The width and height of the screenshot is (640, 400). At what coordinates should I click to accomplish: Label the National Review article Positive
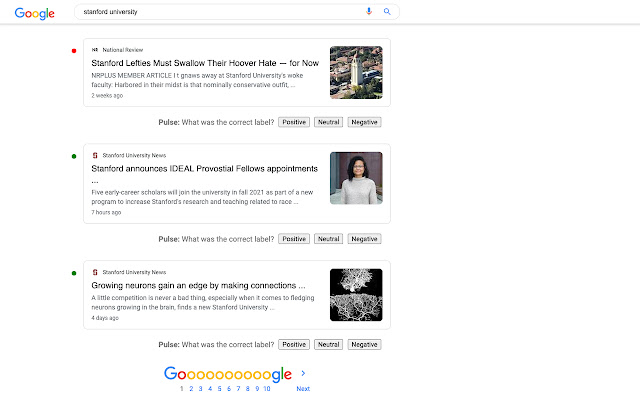294,122
